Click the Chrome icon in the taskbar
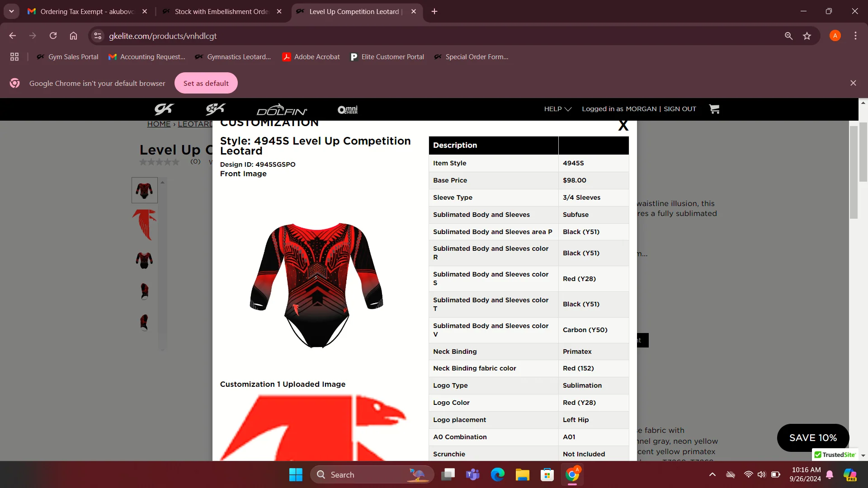The height and width of the screenshot is (488, 868). (x=572, y=474)
